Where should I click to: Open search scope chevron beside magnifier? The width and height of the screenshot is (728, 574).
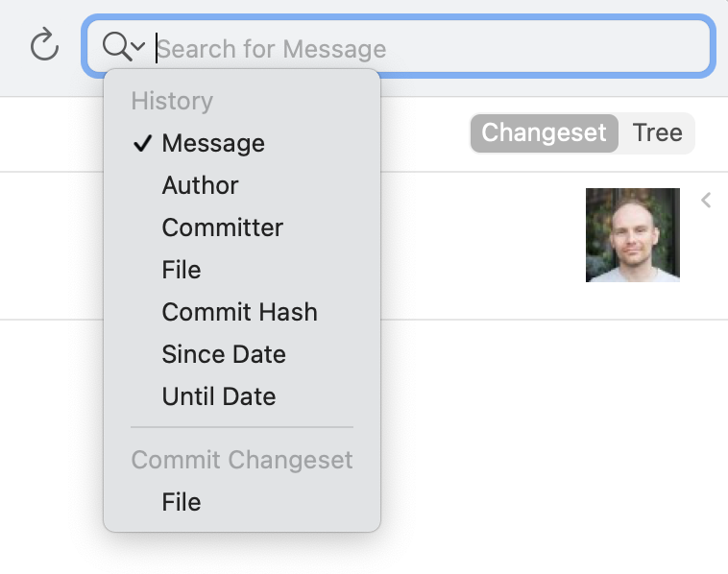coord(138,46)
